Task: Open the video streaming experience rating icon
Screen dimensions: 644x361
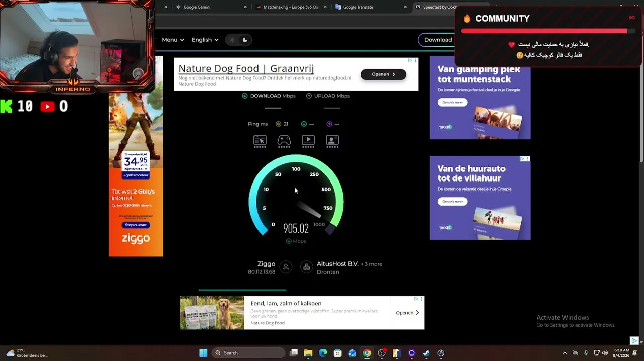Action: (308, 140)
